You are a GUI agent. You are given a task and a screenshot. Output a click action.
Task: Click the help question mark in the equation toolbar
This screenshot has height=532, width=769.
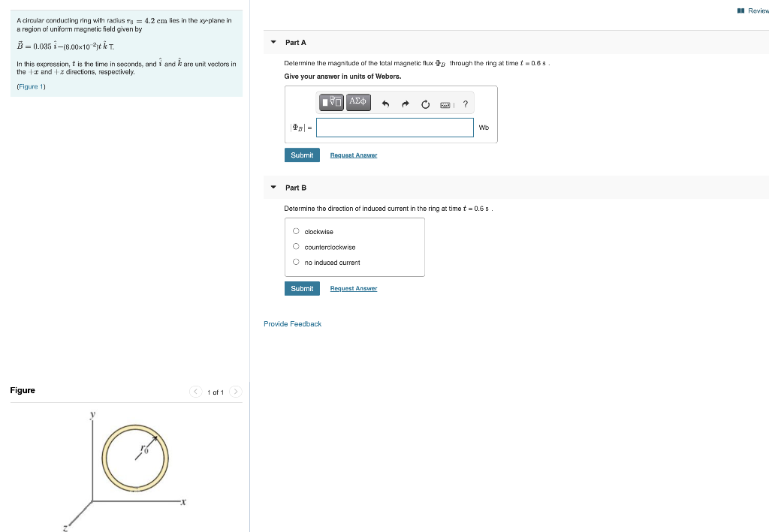click(465, 104)
